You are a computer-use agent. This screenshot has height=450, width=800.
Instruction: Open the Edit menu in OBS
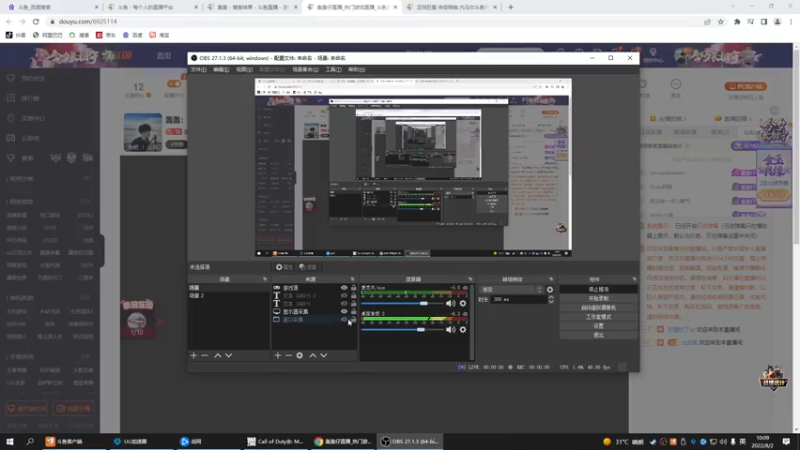click(x=221, y=69)
